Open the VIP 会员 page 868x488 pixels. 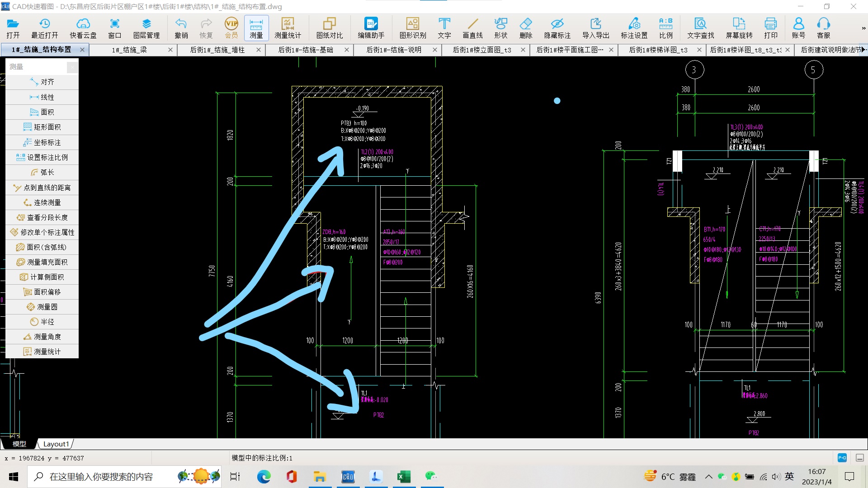click(231, 28)
